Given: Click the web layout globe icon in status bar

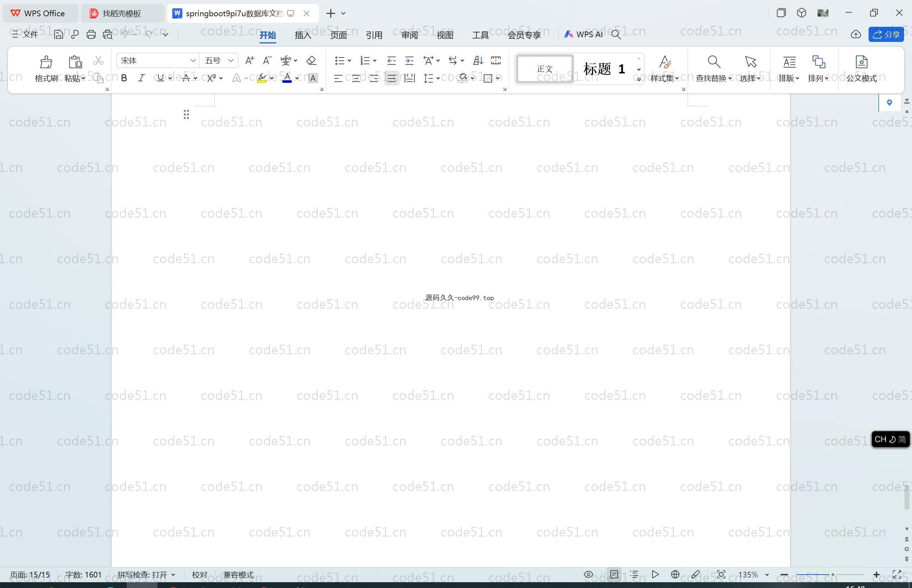Looking at the screenshot, I should [675, 574].
